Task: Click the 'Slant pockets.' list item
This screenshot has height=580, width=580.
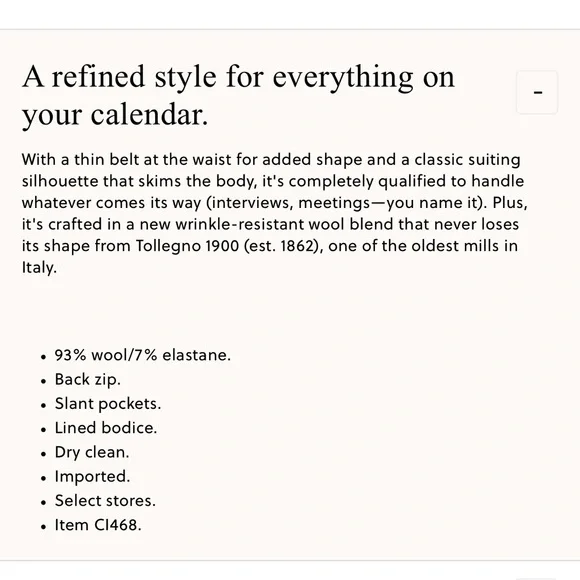Action: (x=108, y=404)
